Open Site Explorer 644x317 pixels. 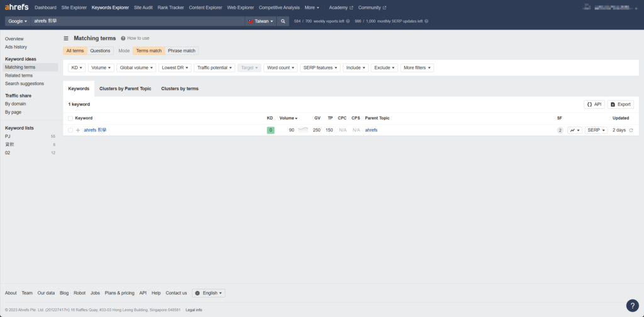click(74, 8)
